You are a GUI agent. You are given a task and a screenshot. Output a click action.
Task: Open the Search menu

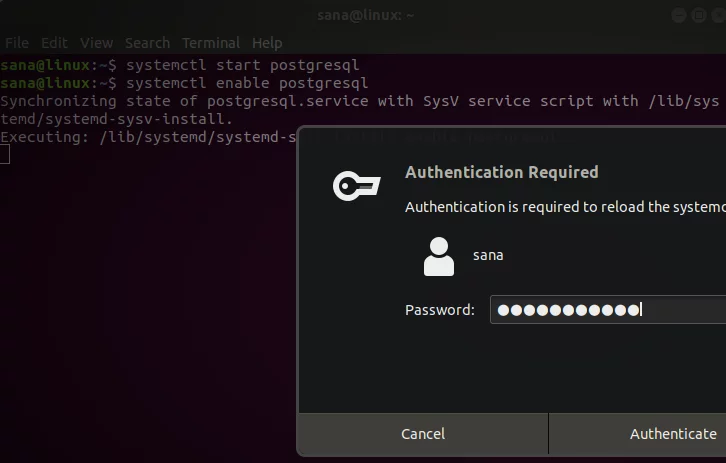[x=147, y=43]
